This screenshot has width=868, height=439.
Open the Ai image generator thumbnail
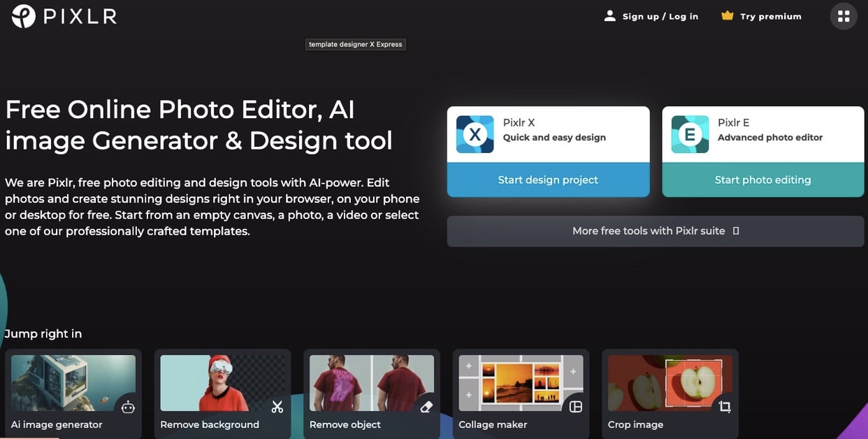73,383
